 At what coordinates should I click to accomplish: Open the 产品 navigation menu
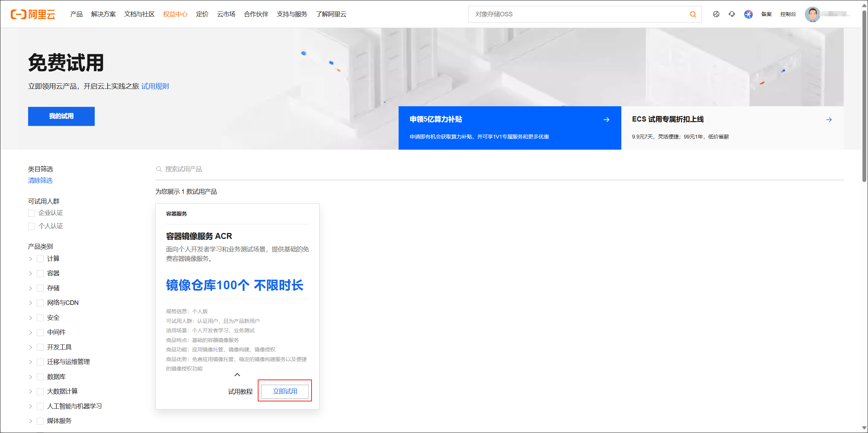pyautogui.click(x=76, y=14)
